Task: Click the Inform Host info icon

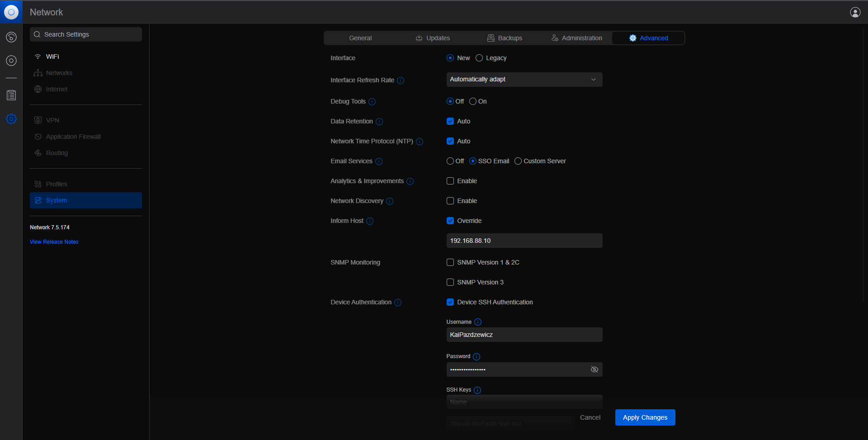Action: 370,221
